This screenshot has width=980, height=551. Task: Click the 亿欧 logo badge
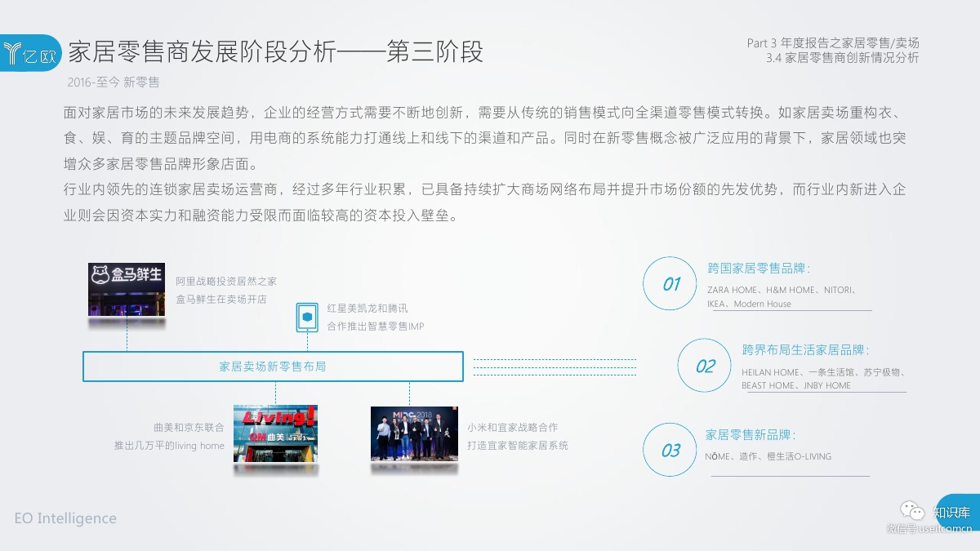[x=30, y=53]
